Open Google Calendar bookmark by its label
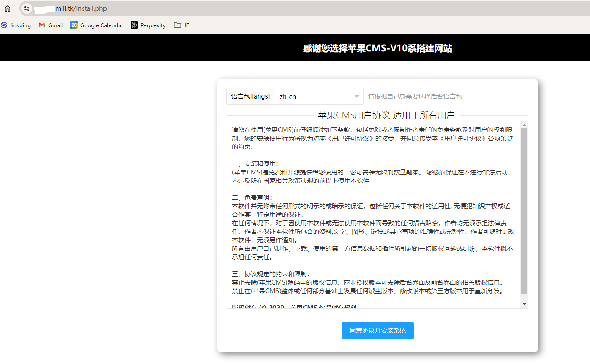Screen dimensions: 590x364 click(101, 25)
